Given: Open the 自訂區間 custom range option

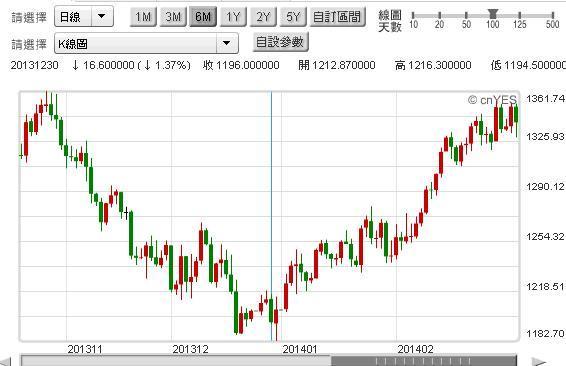Looking at the screenshot, I should point(338,17).
